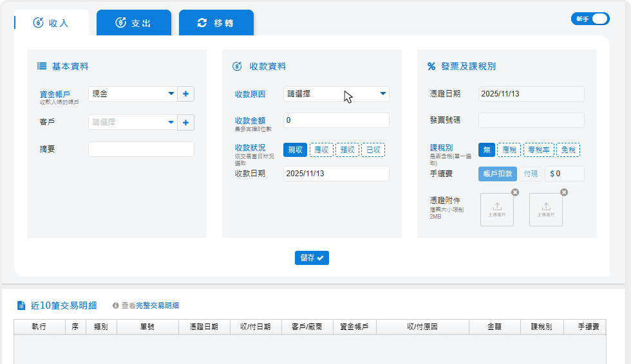
Task: Click the plus icon beside 客戶
Action: click(185, 122)
